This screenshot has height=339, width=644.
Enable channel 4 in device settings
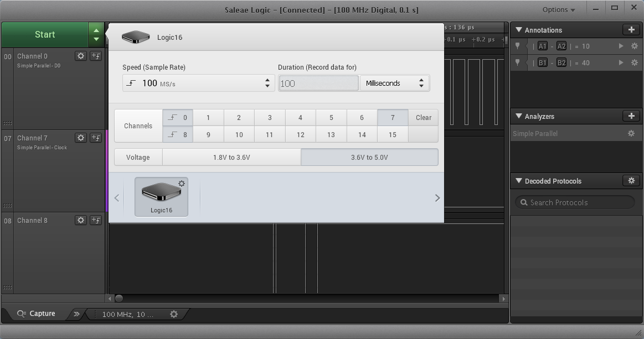tap(300, 117)
